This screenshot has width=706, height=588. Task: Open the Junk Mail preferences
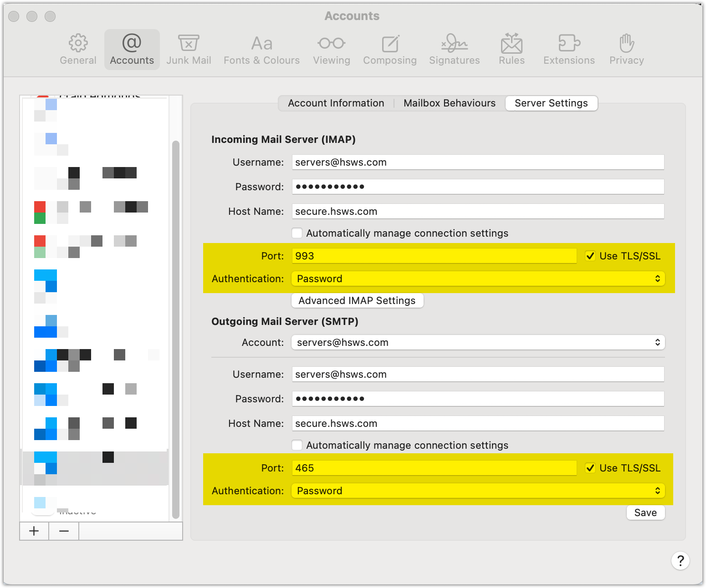(x=189, y=49)
